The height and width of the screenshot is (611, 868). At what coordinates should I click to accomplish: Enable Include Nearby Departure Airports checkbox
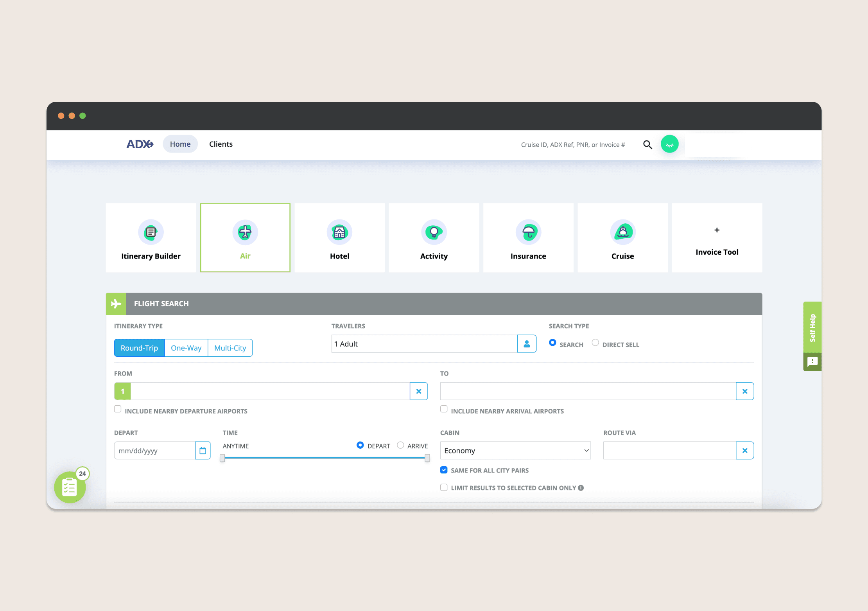[x=118, y=409]
